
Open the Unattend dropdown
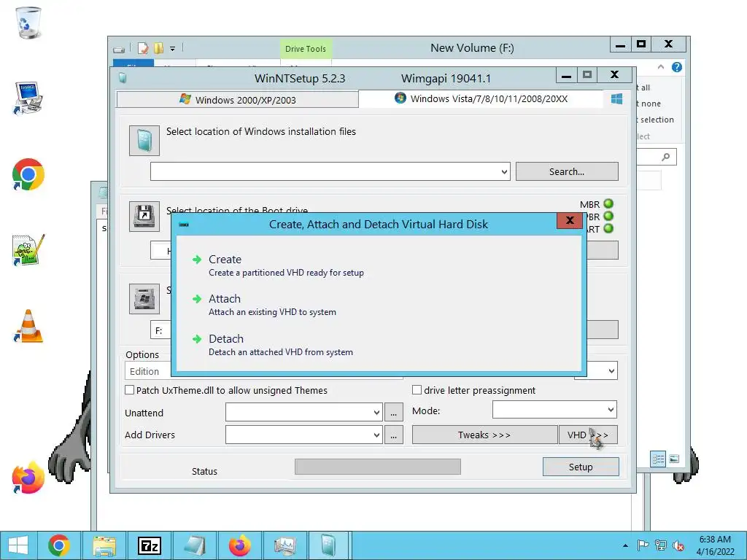point(376,413)
